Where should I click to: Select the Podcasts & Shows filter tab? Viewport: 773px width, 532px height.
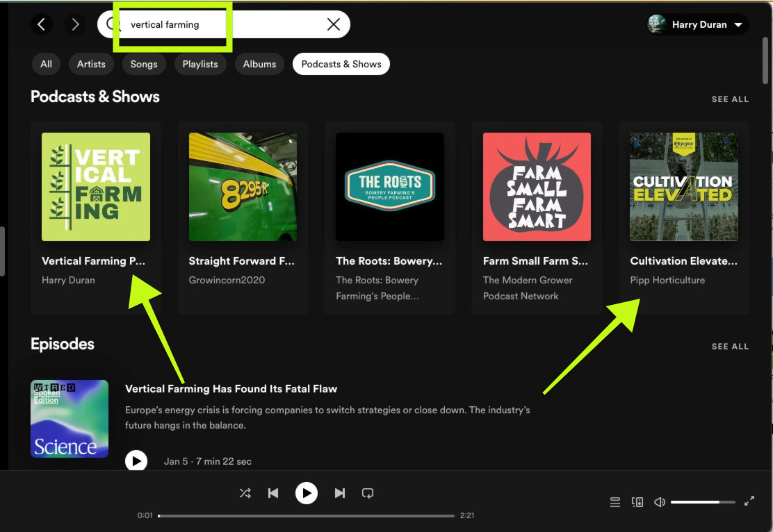point(341,64)
